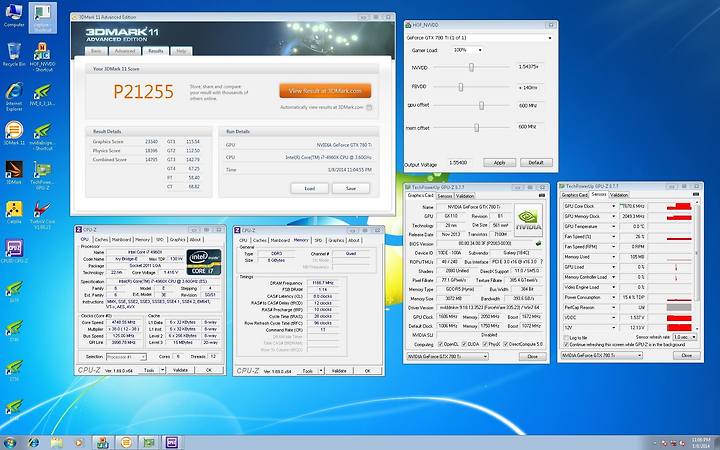Click the camera screenshot icon in GPU-Z Sensors window

[x=696, y=195]
